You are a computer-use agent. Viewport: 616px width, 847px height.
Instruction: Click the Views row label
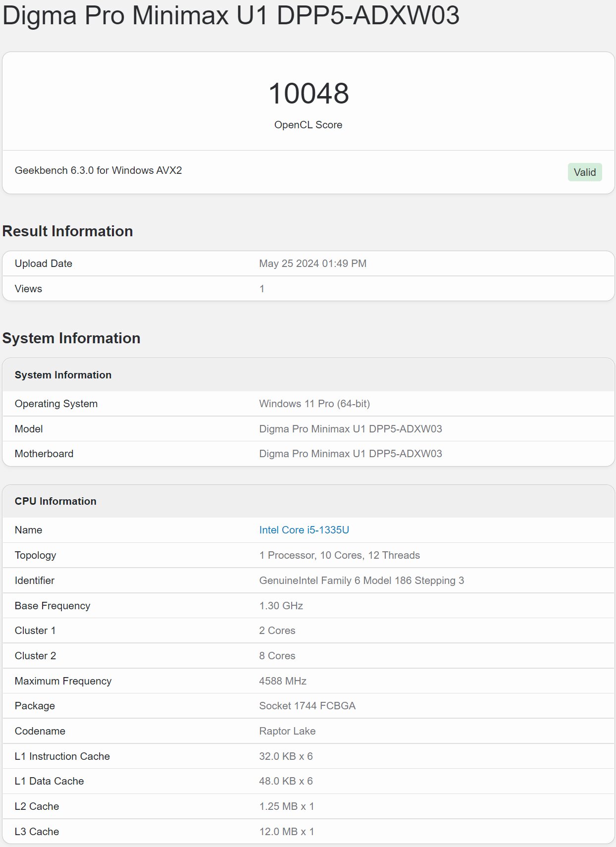28,289
